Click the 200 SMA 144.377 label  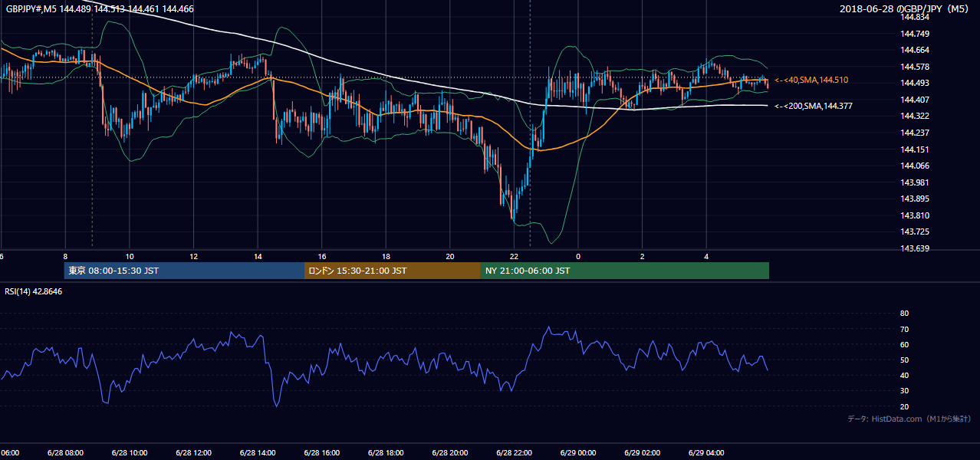[814, 106]
